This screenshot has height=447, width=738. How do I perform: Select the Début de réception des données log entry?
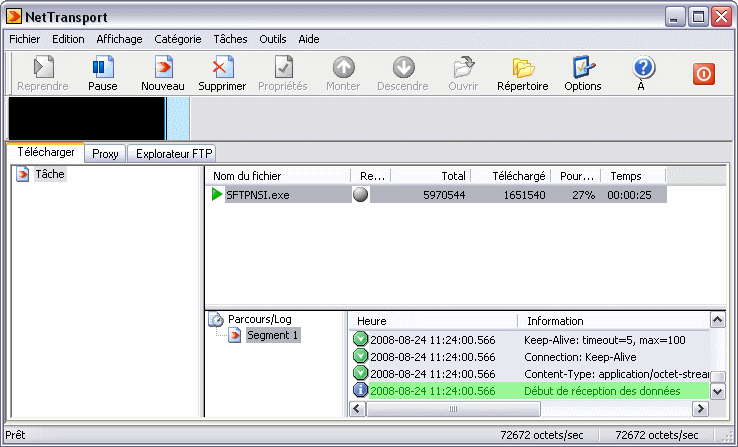[531, 391]
